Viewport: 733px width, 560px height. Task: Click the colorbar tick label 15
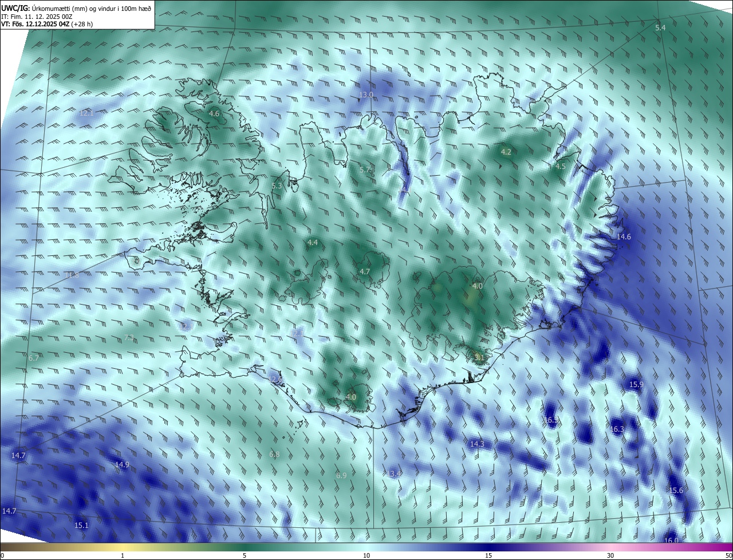(x=488, y=555)
